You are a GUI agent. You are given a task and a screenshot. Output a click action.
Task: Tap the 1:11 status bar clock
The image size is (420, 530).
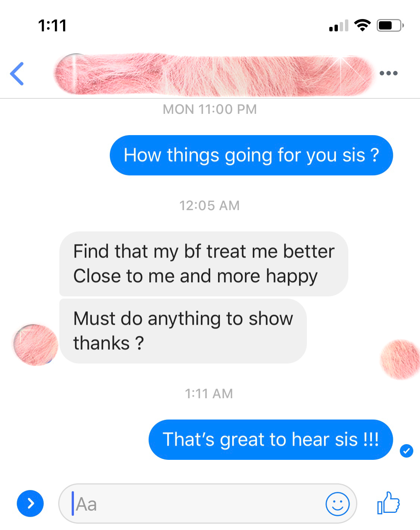pos(52,26)
